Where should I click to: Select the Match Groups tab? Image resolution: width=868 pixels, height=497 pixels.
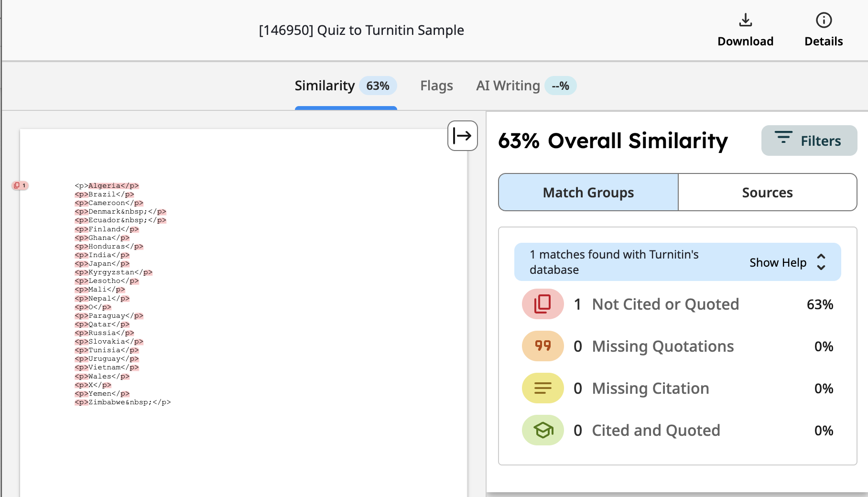(x=588, y=192)
